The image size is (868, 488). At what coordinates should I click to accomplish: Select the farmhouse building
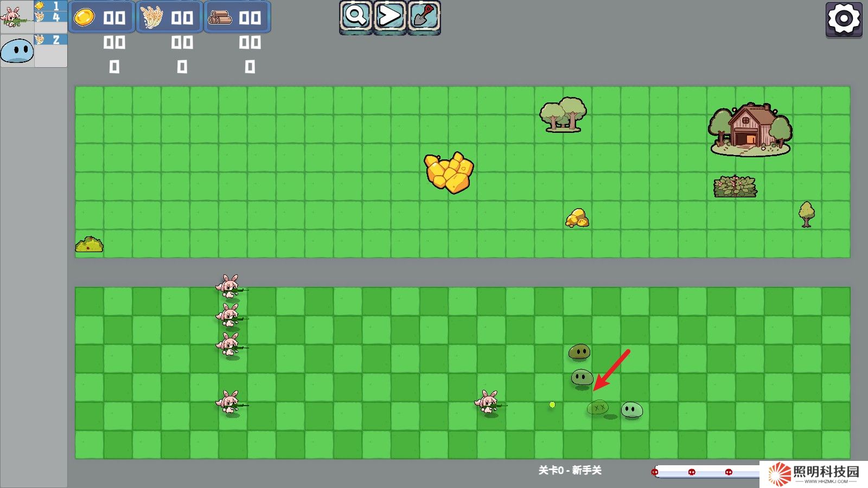pyautogui.click(x=750, y=129)
